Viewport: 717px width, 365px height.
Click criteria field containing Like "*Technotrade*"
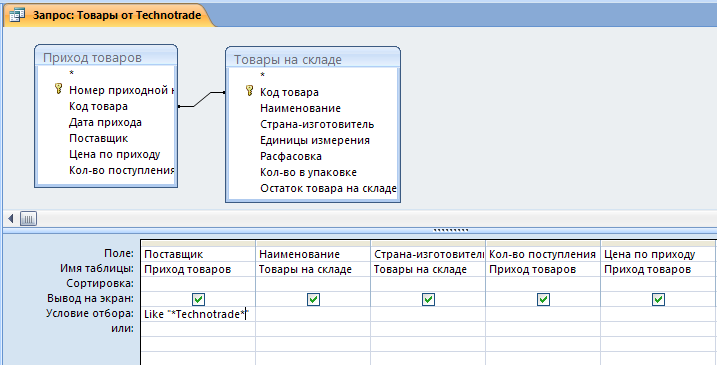(198, 314)
